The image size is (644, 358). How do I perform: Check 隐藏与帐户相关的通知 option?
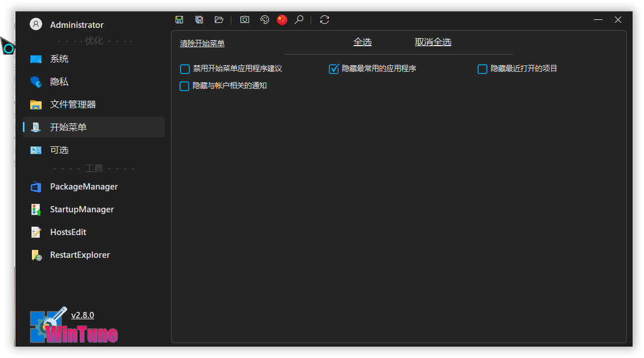[x=184, y=86]
